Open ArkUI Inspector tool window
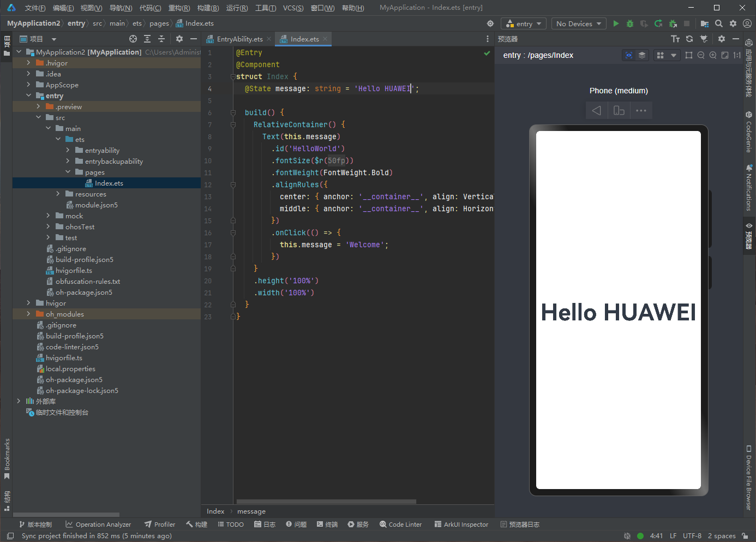 coord(461,524)
